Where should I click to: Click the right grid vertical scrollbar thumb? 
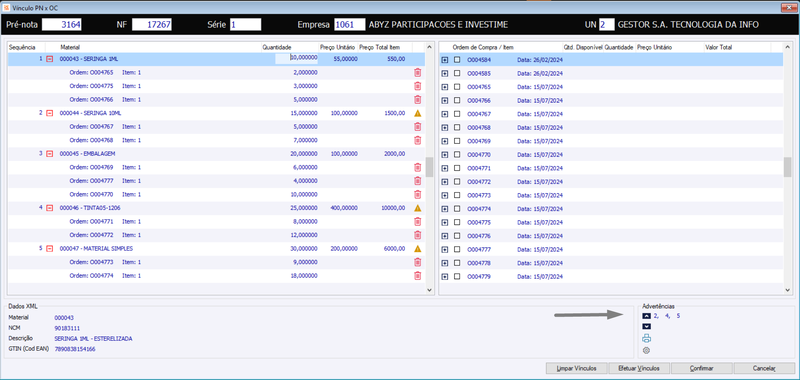coord(788,167)
